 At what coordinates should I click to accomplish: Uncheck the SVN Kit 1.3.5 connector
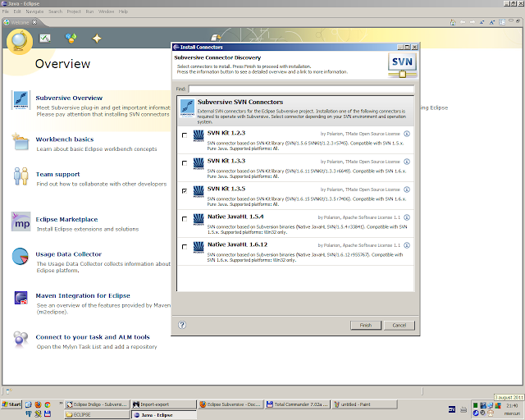(x=185, y=191)
